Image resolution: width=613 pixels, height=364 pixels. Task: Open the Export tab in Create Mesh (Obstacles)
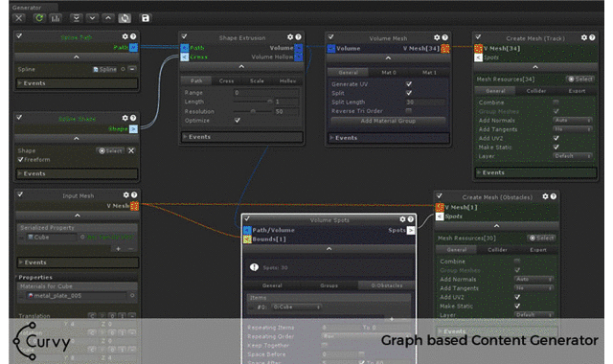pyautogui.click(x=538, y=249)
